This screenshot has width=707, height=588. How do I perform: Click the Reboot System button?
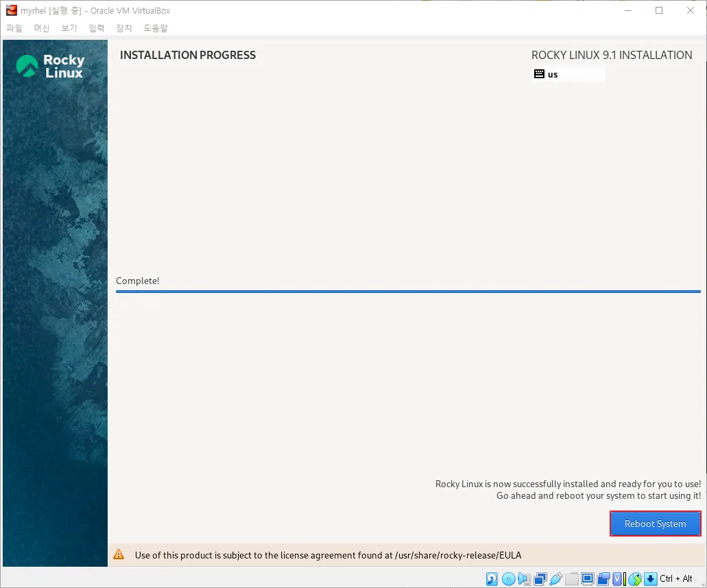point(655,524)
